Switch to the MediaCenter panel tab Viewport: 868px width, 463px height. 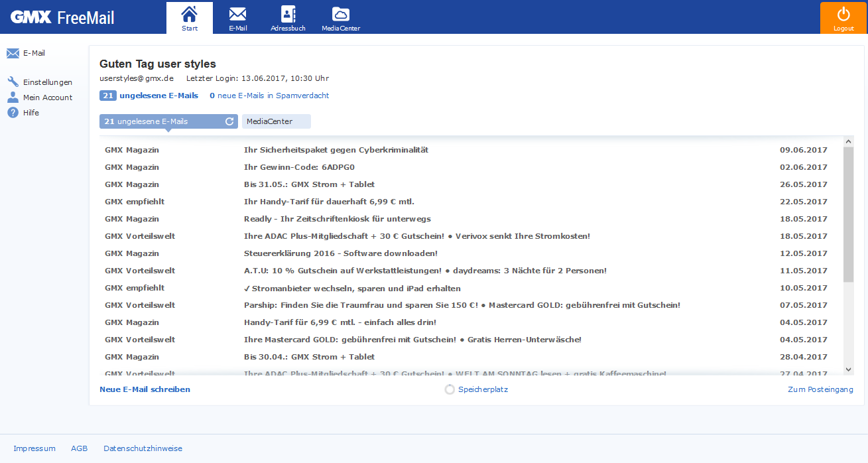276,121
